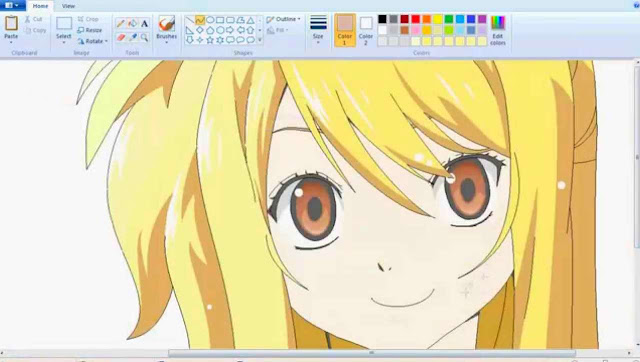The height and width of the screenshot is (362, 640).
Task: Open the Size line thickness dropdown
Action: pyautogui.click(x=318, y=30)
